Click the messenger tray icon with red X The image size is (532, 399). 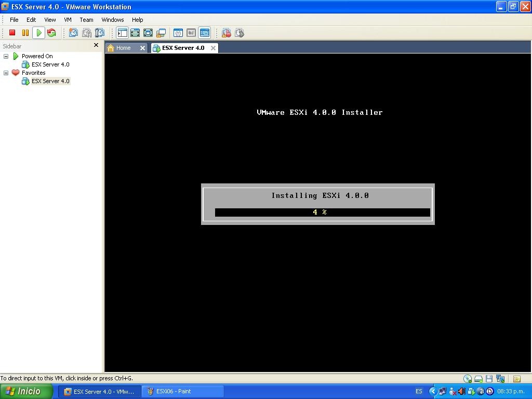(x=453, y=392)
